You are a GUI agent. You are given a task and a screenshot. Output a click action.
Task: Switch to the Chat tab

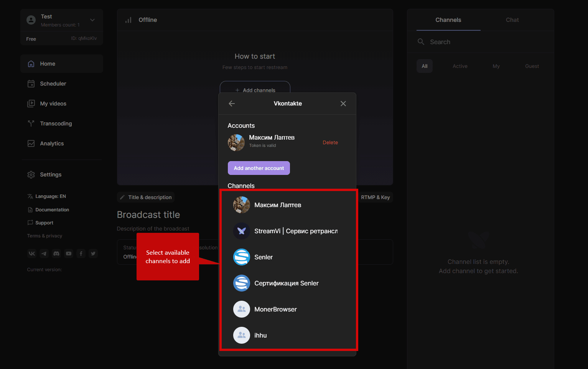[512, 20]
